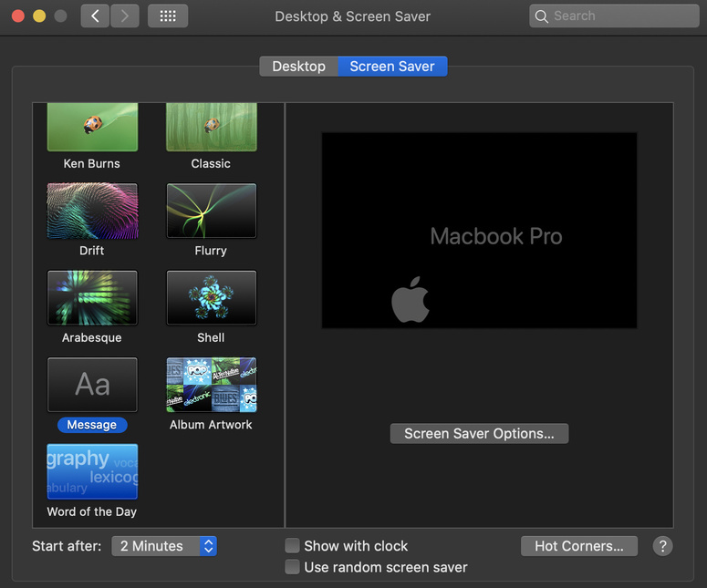This screenshot has width=707, height=588.
Task: Choose the Ken Burns screen saver thumbnail
Action: coord(92,127)
